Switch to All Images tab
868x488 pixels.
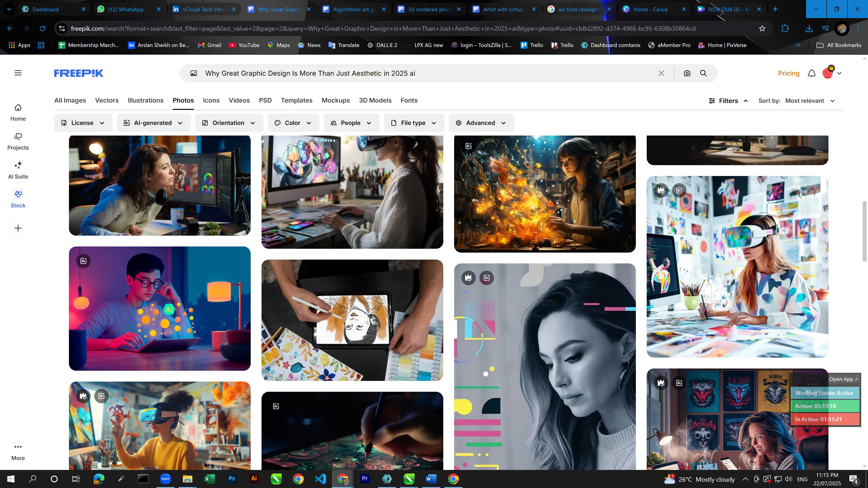pyautogui.click(x=70, y=100)
